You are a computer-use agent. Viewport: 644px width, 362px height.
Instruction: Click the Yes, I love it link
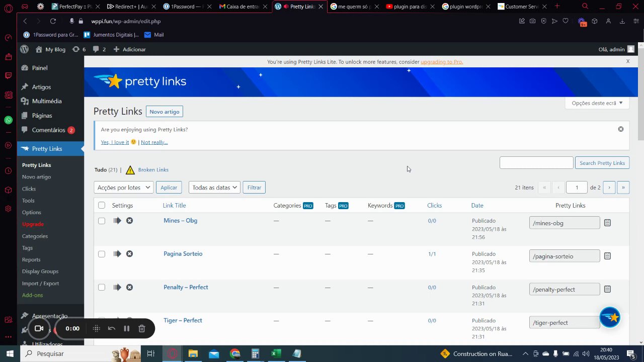(115, 142)
